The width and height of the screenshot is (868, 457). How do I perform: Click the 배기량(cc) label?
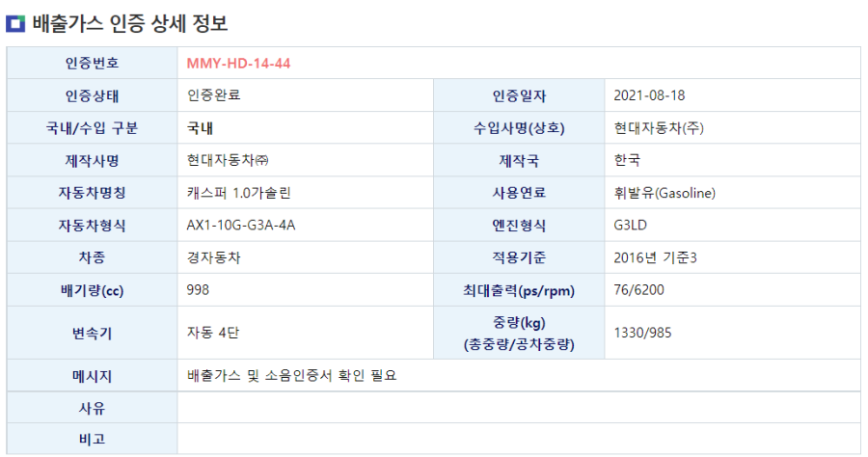(x=92, y=290)
